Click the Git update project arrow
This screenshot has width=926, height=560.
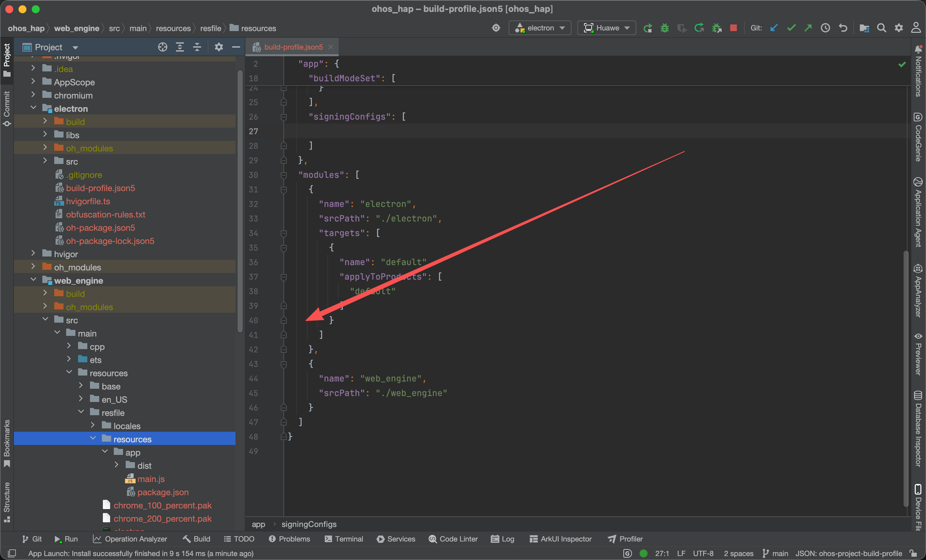coord(774,28)
